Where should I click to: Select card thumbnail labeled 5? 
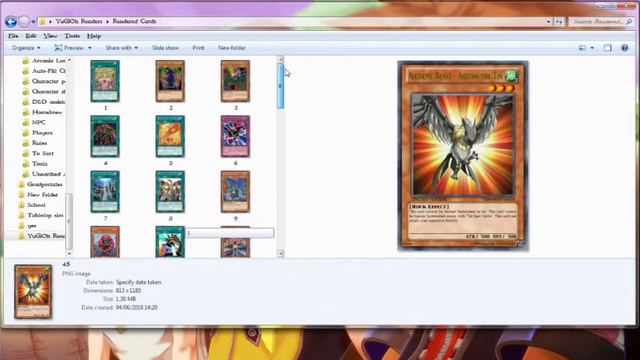coord(170,136)
